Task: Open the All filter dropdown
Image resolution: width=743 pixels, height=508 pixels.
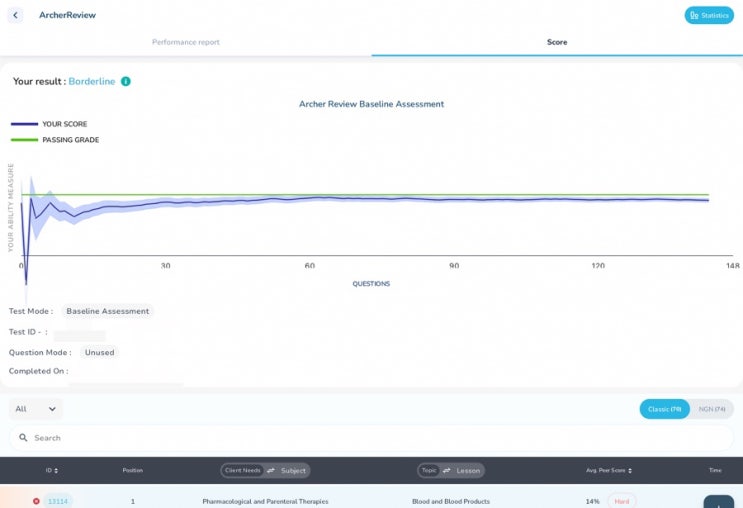Action: coord(36,409)
